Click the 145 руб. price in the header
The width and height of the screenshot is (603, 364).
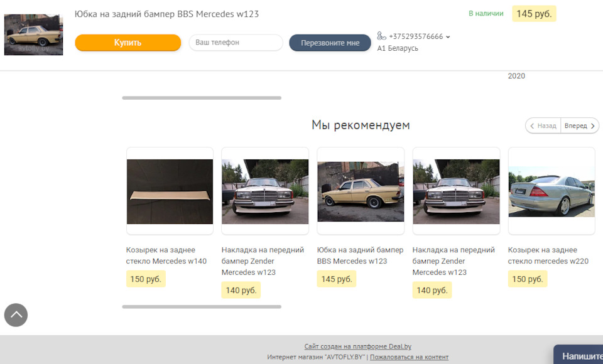534,14
